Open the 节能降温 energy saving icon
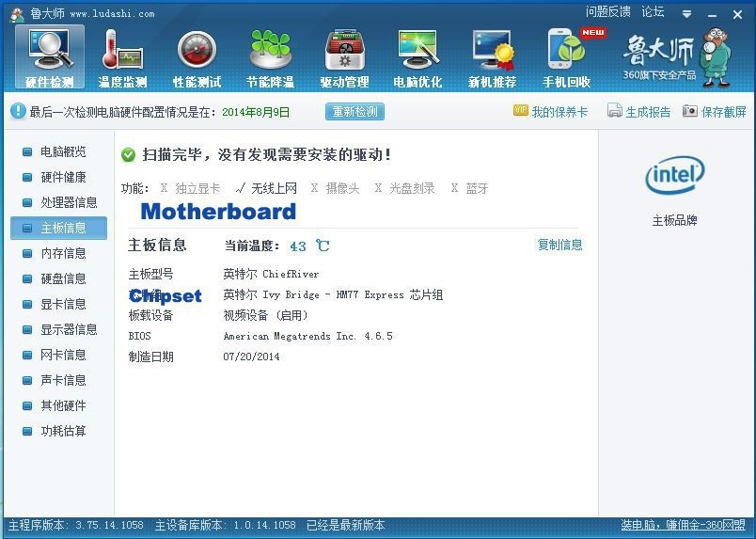This screenshot has height=539, width=756. pyautogui.click(x=270, y=57)
